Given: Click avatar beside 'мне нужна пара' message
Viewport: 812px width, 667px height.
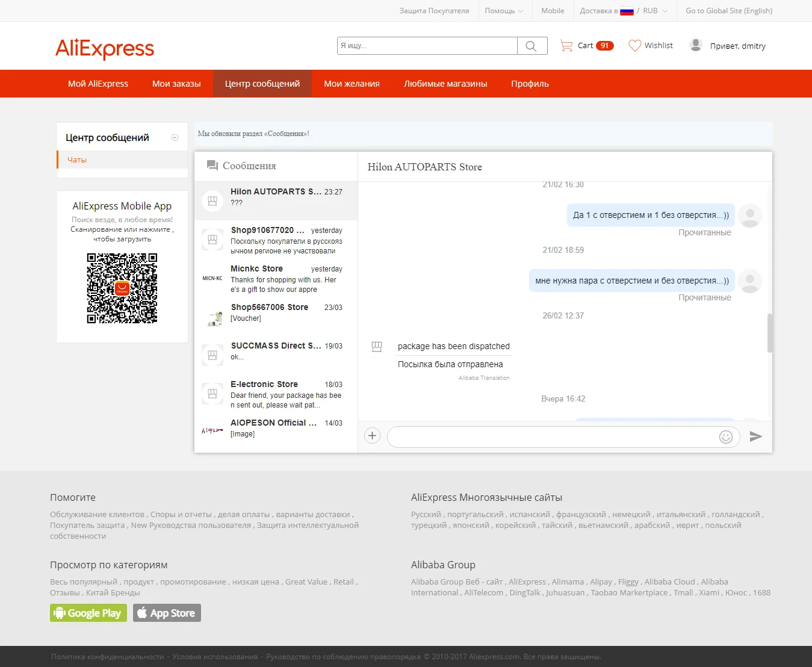Looking at the screenshot, I should 750,281.
